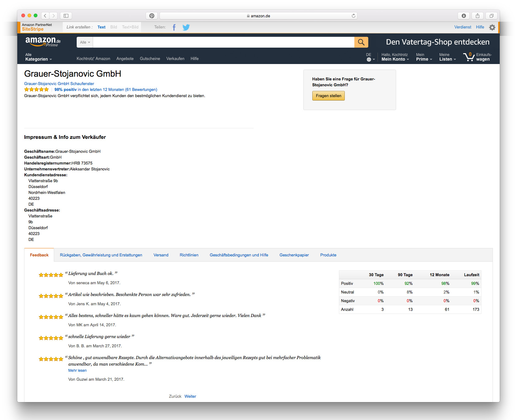Expand the Alle Kategorien menu
Screen dimensions: 517x420
point(39,57)
